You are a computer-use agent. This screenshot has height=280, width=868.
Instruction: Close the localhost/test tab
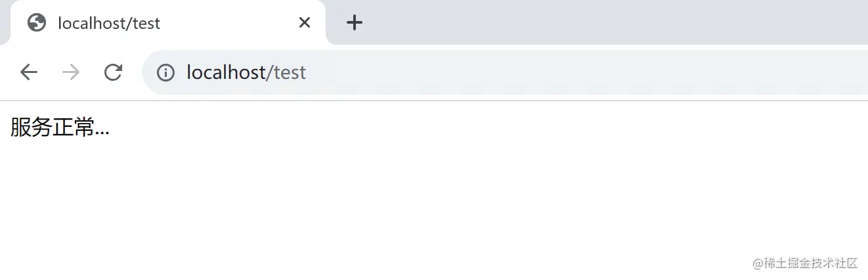(304, 23)
